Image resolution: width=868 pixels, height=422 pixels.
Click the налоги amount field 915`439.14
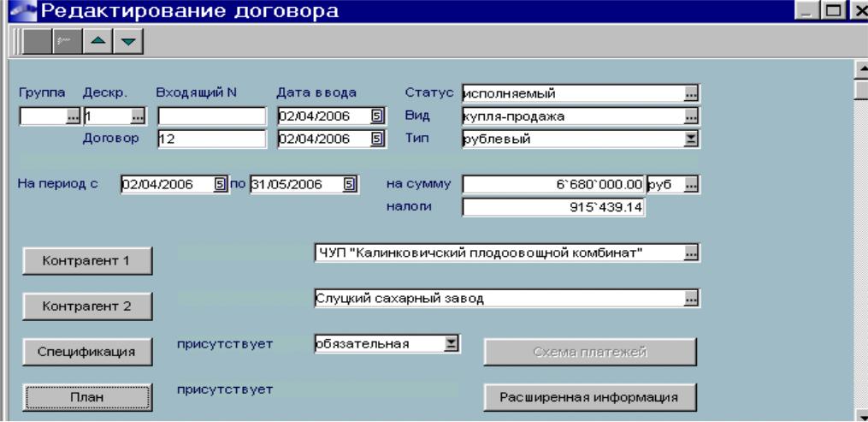click(553, 208)
